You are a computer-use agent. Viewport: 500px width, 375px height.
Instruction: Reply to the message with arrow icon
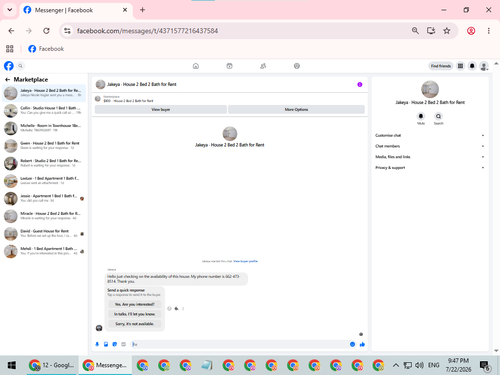(176, 308)
